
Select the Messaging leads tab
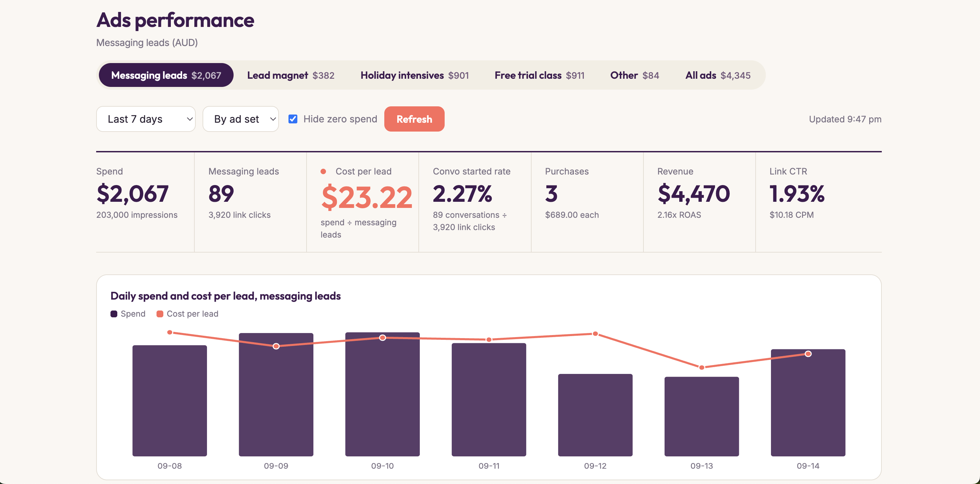coord(166,75)
